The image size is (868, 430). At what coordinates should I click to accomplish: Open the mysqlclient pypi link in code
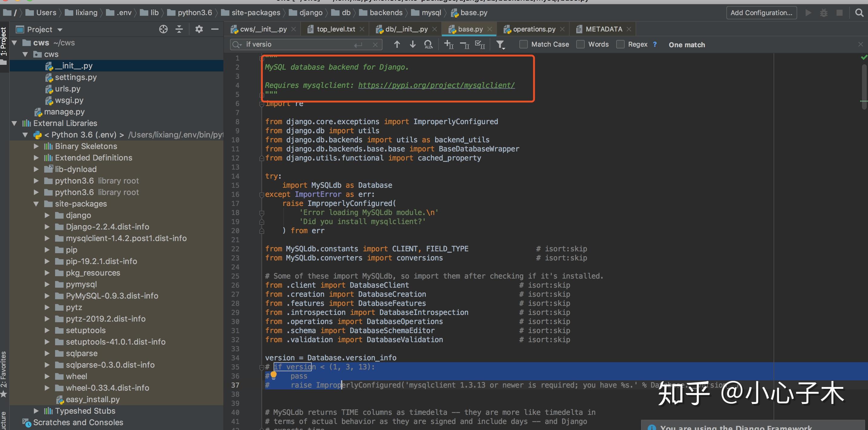pyautogui.click(x=436, y=85)
